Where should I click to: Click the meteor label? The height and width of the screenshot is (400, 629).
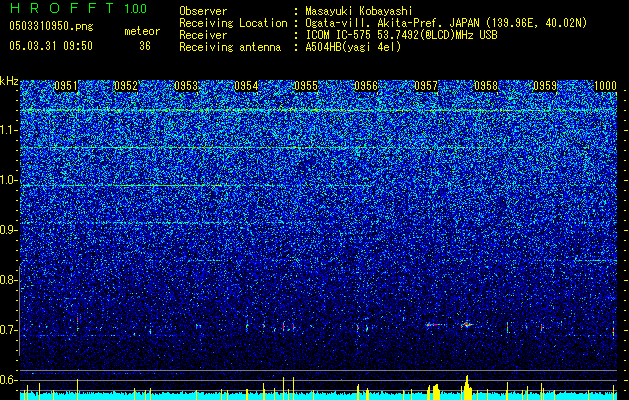pyautogui.click(x=142, y=31)
